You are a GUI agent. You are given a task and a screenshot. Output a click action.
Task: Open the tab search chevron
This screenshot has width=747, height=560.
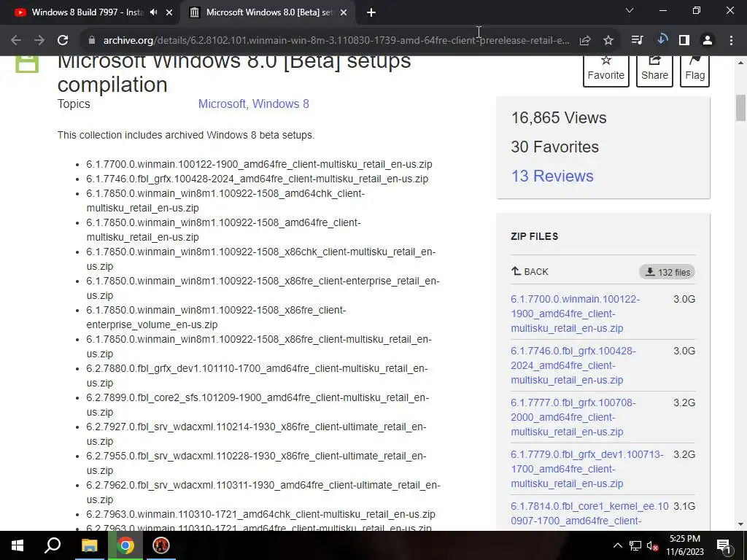(630, 10)
